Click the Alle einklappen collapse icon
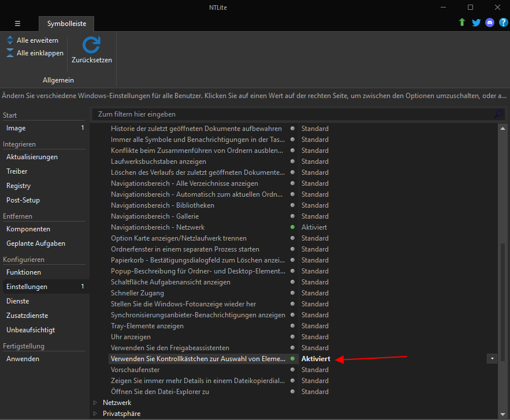 (x=10, y=53)
